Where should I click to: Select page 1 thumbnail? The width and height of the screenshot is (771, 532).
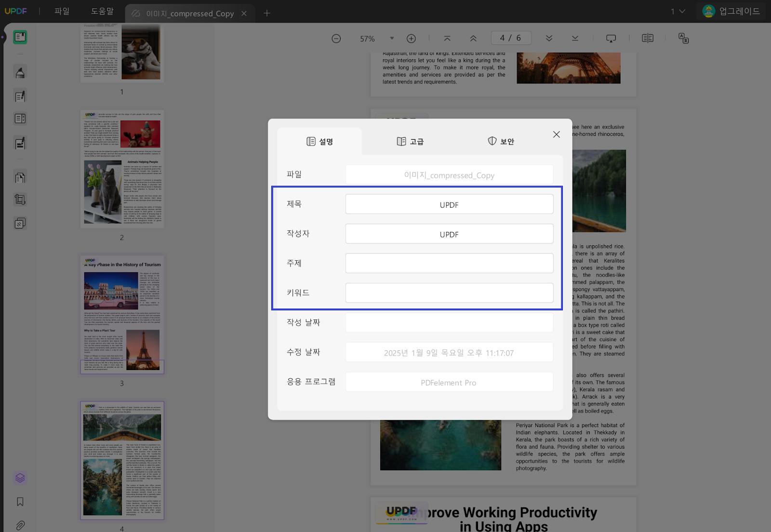pyautogui.click(x=122, y=53)
